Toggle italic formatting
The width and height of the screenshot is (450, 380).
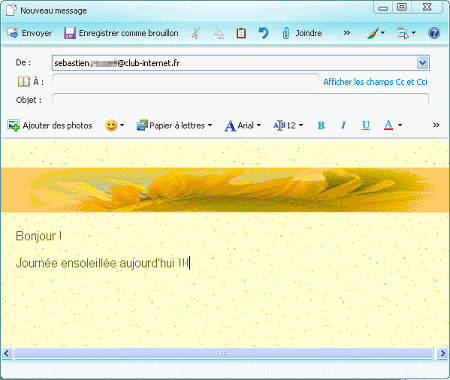coord(343,125)
